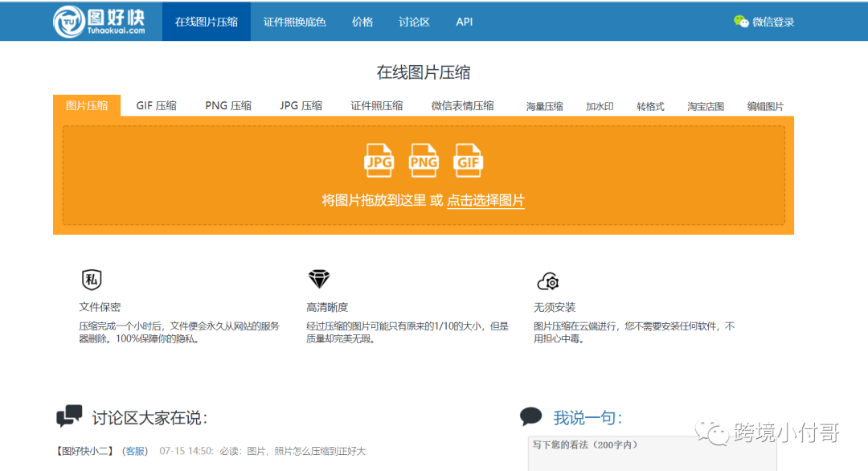
Task: Click the 文件保密 shield icon
Action: pos(92,279)
